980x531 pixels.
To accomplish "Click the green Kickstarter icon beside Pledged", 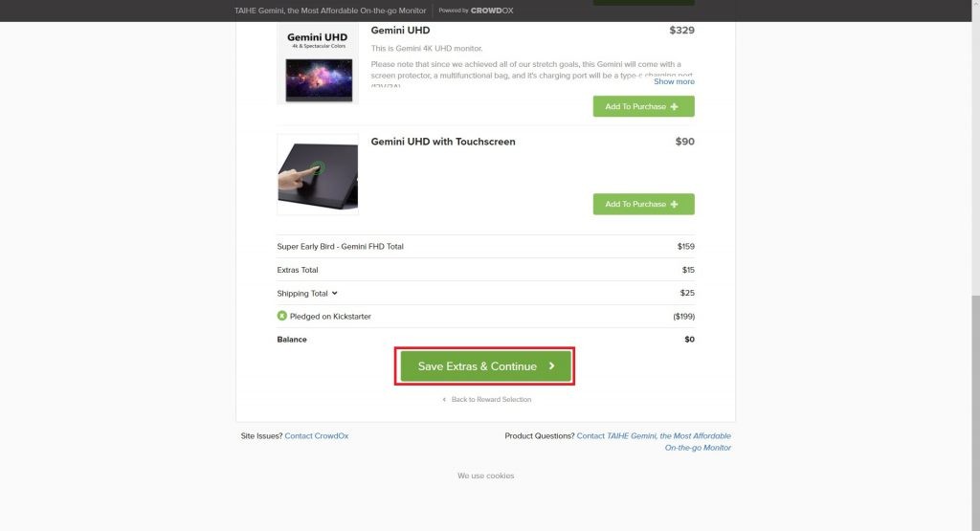I will click(282, 316).
